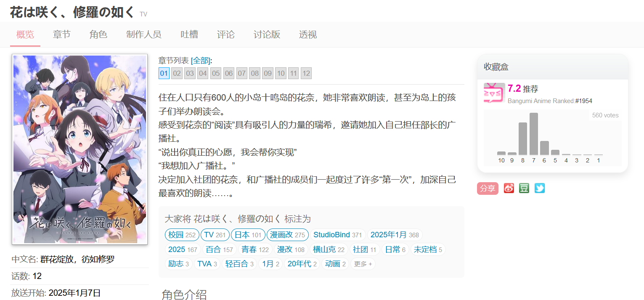Open the 评论 tab
This screenshot has width=644, height=300.
click(x=226, y=35)
